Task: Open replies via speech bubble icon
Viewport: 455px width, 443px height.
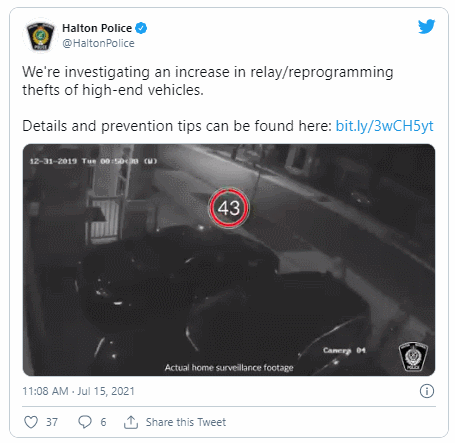Action: point(85,422)
